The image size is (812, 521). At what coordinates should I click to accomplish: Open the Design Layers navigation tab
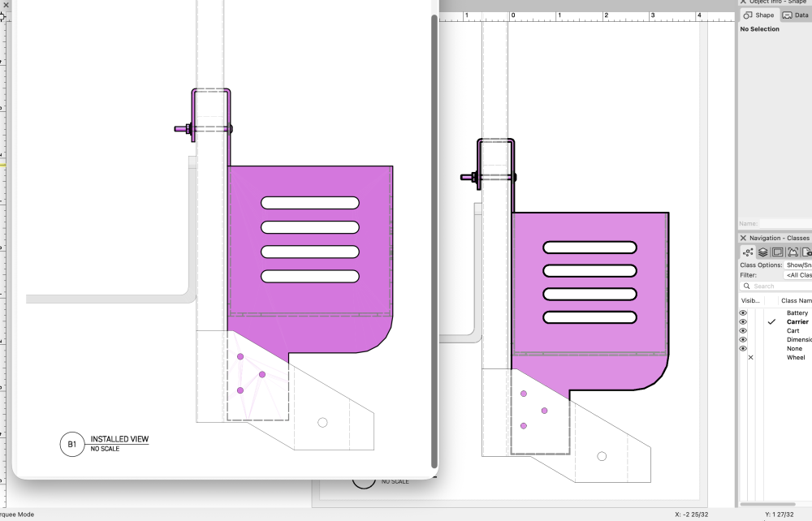click(x=762, y=252)
